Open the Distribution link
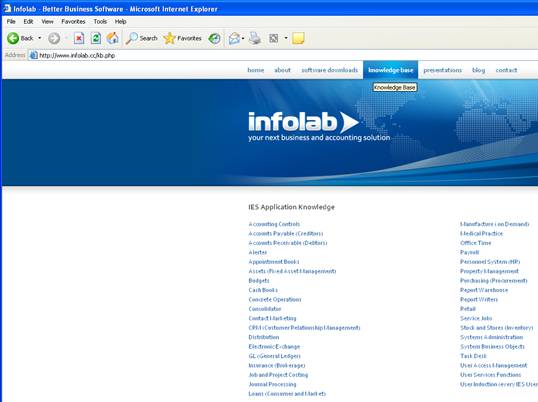 pos(264,337)
